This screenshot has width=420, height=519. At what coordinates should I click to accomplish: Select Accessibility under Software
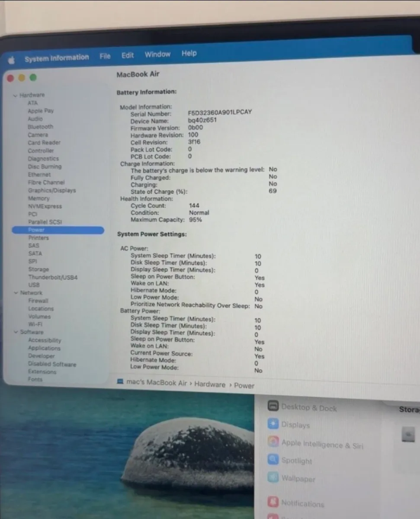(45, 340)
